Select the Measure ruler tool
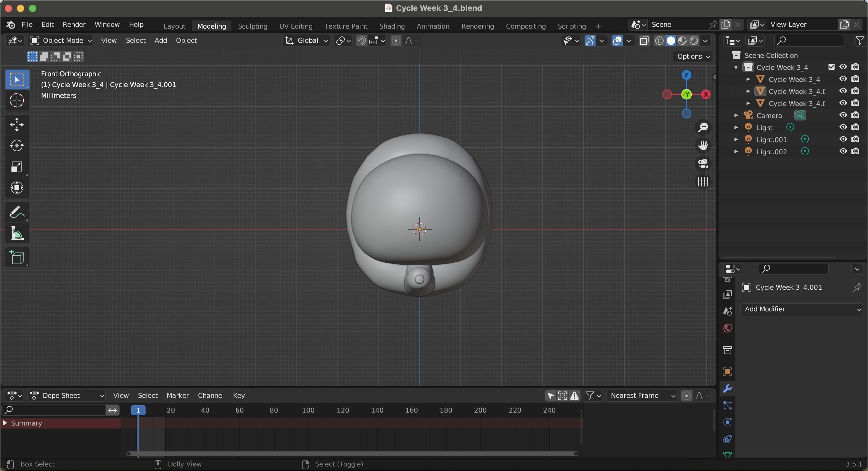This screenshot has height=471, width=868. [x=17, y=233]
